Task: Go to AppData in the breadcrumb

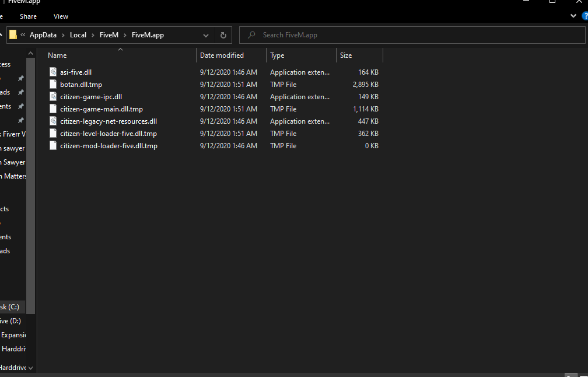Action: (x=43, y=35)
